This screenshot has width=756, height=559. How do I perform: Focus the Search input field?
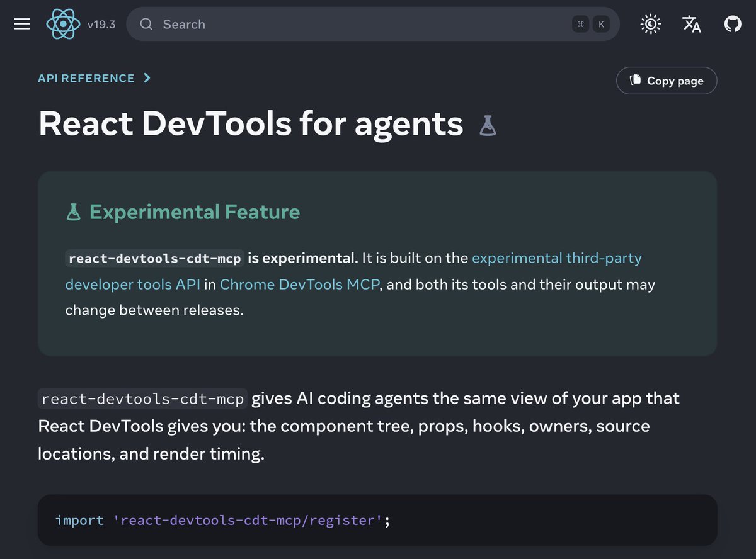[x=373, y=24]
